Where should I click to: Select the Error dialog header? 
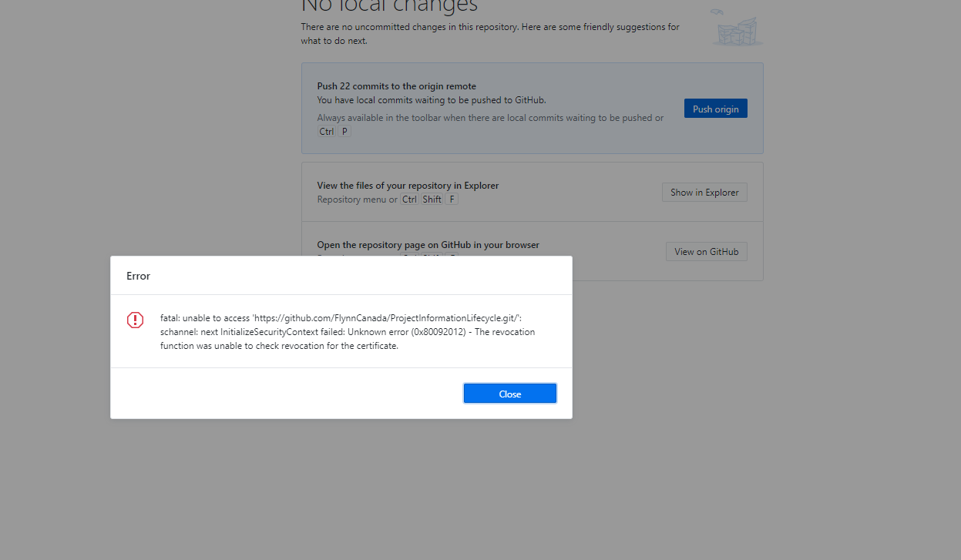pyautogui.click(x=138, y=275)
